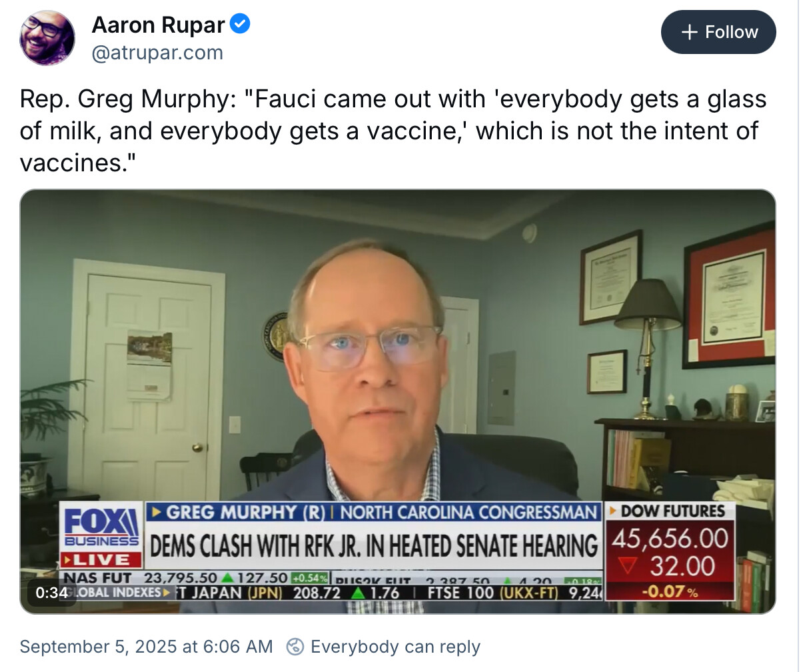Play the embedded Fox Business video
This screenshot has width=809, height=672.
(x=398, y=401)
